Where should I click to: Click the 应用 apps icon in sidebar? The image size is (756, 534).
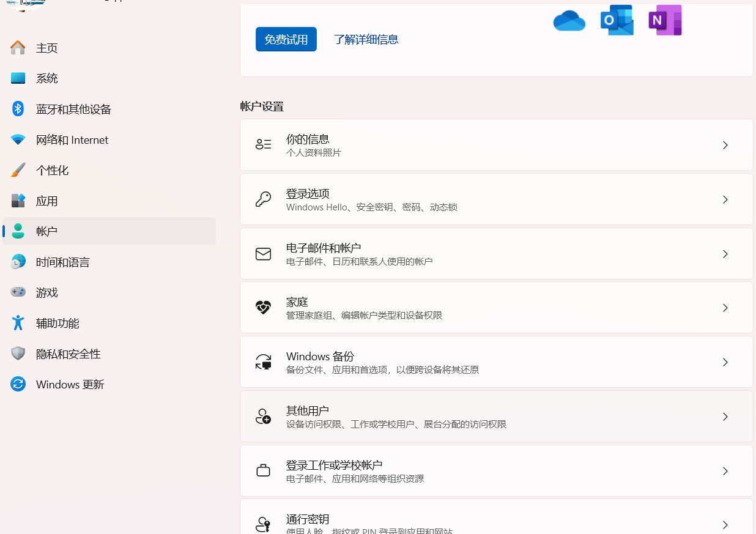(18, 201)
